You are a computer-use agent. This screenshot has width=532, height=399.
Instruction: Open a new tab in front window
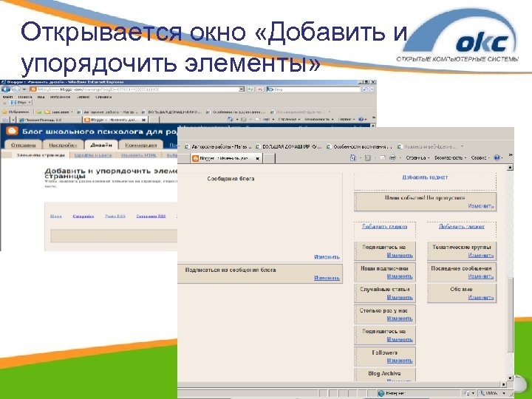pyautogui.click(x=269, y=158)
